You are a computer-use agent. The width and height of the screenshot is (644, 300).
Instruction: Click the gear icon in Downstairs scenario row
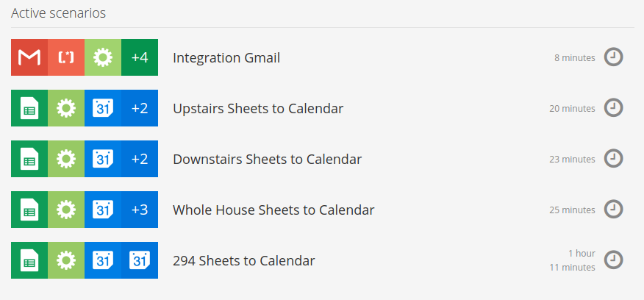[x=66, y=159]
